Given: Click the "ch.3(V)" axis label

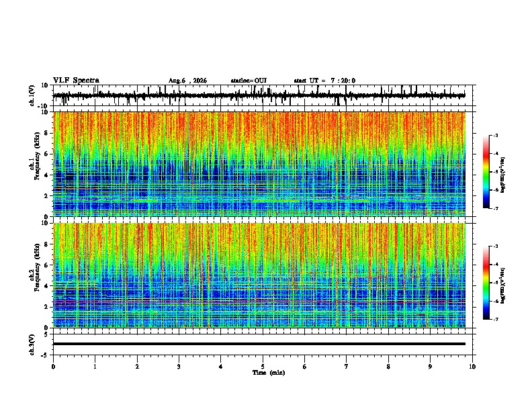Looking at the screenshot, I should (32, 345).
